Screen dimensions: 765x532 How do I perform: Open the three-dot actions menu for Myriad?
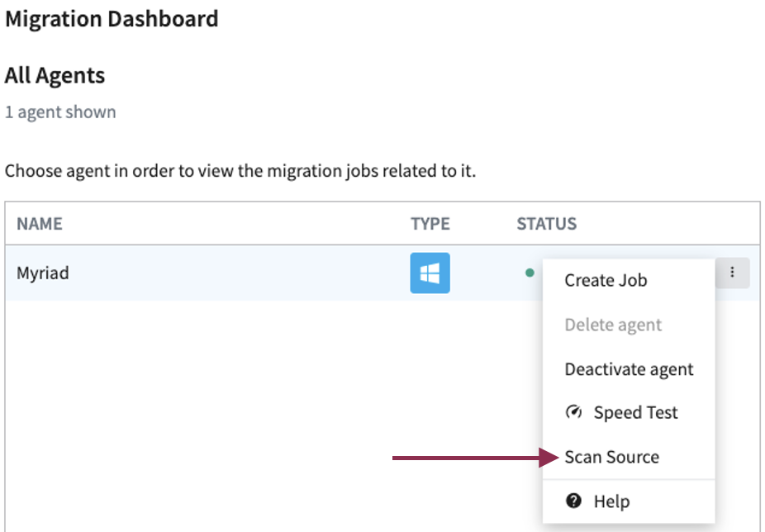pos(732,272)
